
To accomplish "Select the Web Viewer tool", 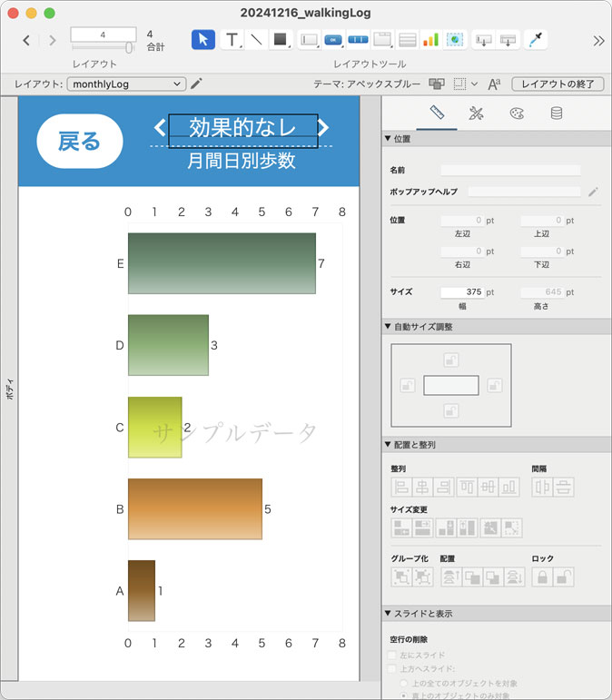I will click(x=455, y=40).
